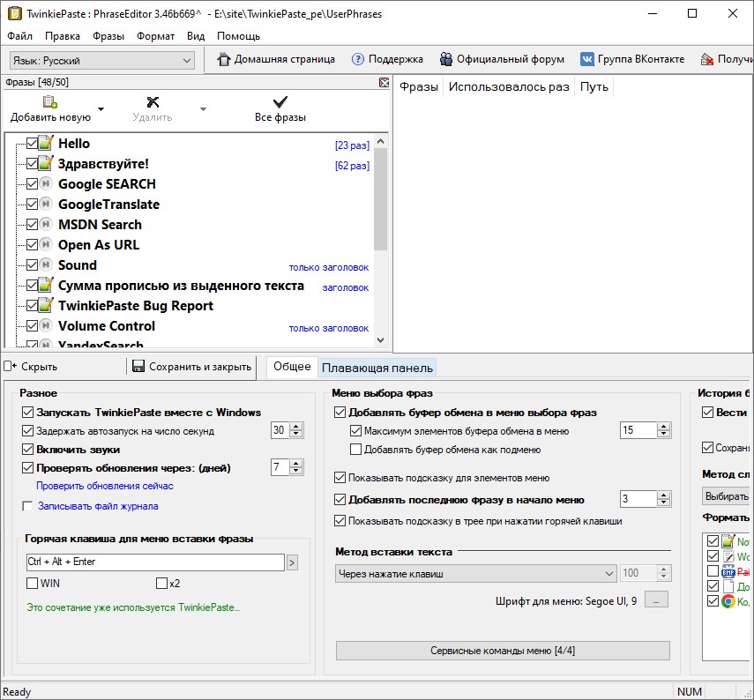Click the Get license icon in toolbar
The height and width of the screenshot is (700, 754).
707,59
